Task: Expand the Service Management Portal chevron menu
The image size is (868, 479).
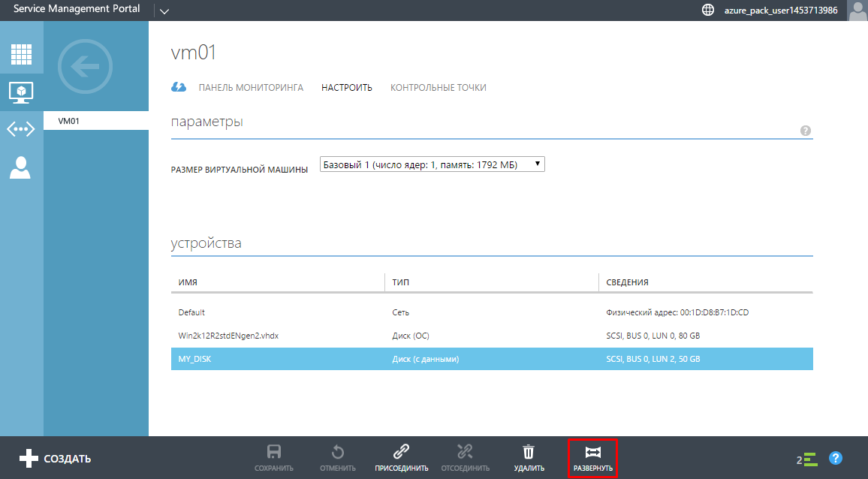Action: [x=164, y=11]
